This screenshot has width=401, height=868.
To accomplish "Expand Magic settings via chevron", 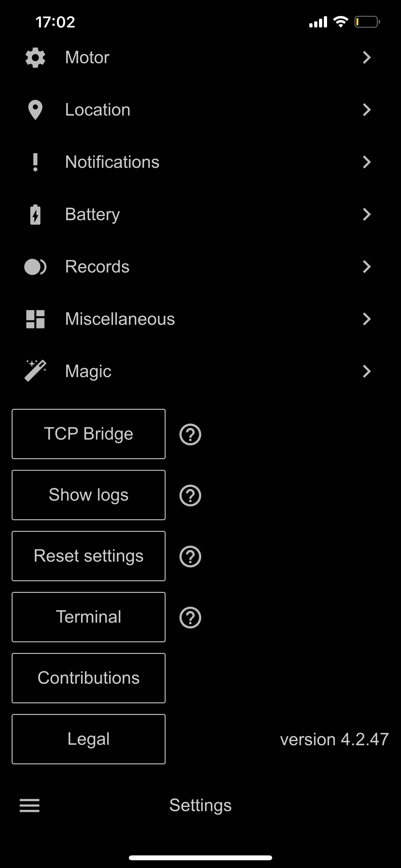I will coord(367,371).
